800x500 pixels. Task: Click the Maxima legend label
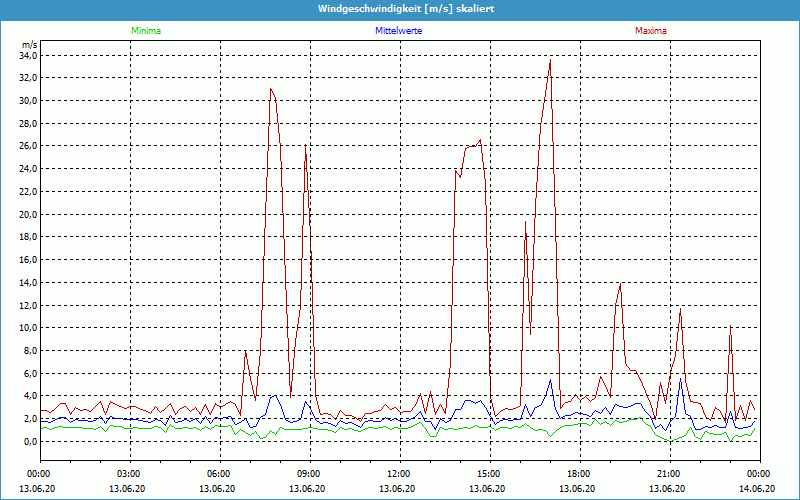[x=651, y=31]
